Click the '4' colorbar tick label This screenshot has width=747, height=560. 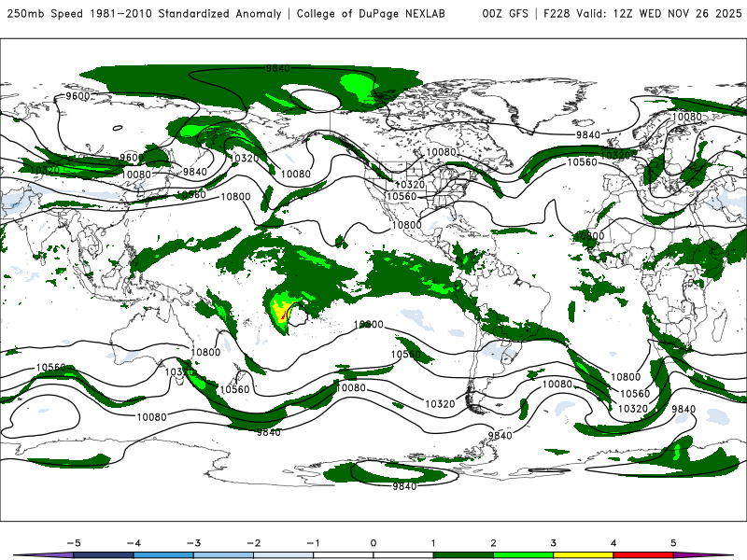[x=613, y=543]
